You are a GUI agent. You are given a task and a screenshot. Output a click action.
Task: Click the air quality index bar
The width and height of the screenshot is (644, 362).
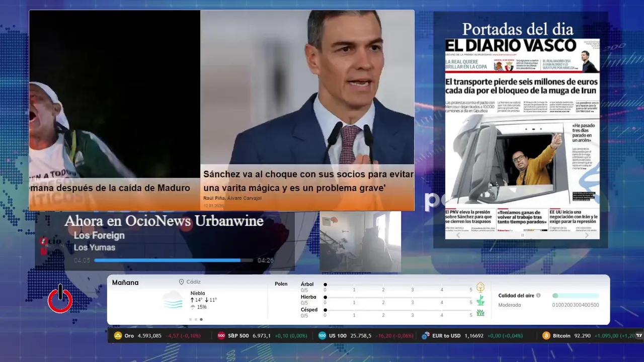pyautogui.click(x=576, y=296)
